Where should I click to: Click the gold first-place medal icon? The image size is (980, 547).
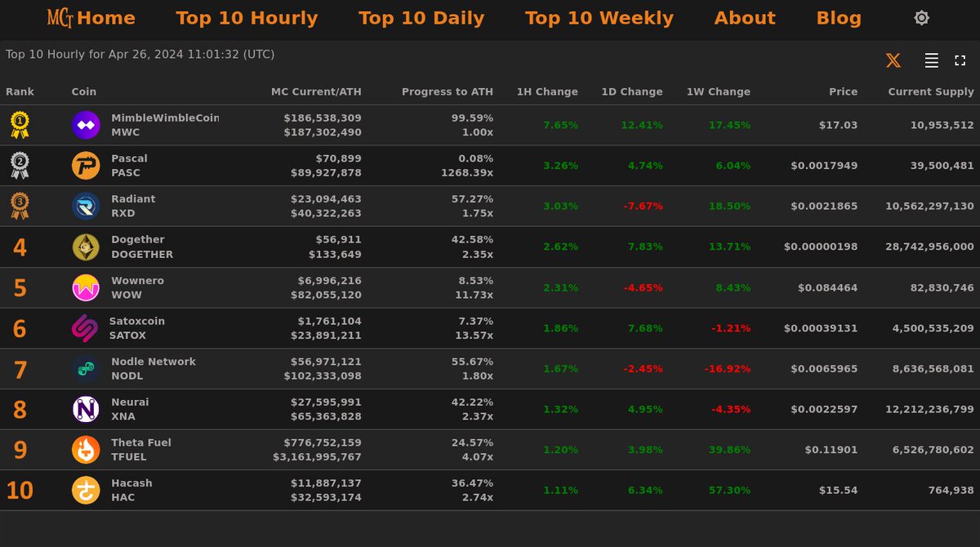point(20,125)
